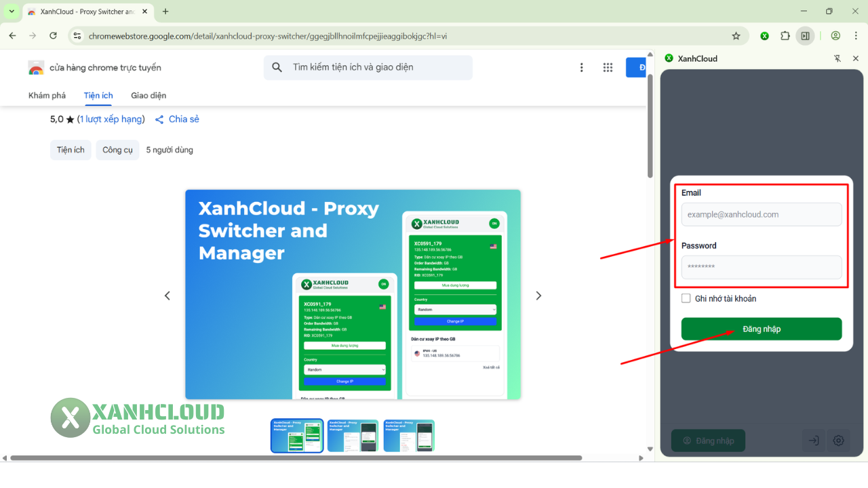Click the dimmed bottom Đăng nhập button
This screenshot has width=868, height=488.
coord(708,441)
